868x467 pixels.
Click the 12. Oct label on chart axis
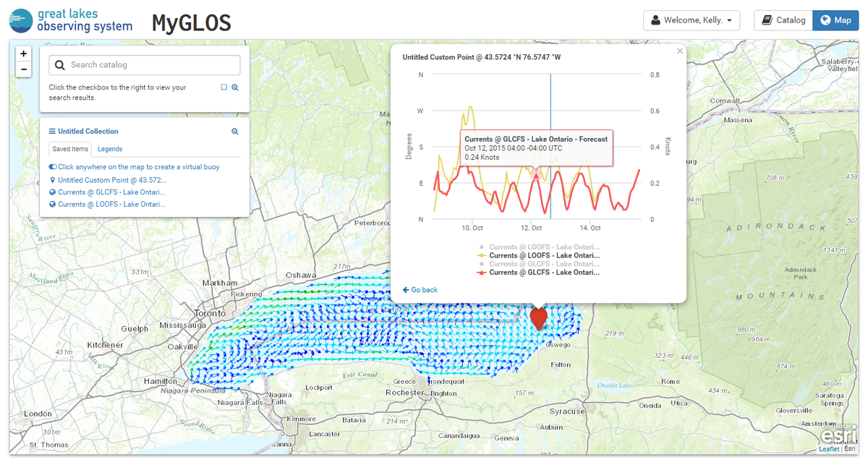coord(532,228)
